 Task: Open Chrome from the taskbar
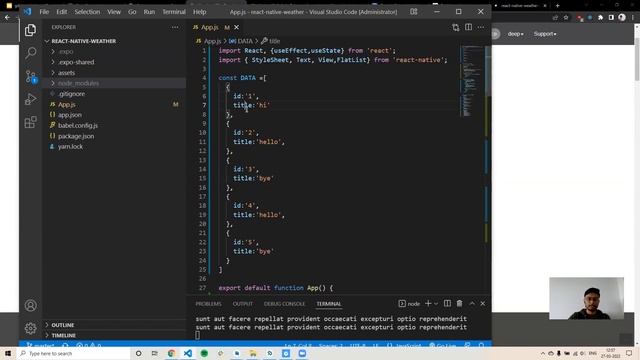pyautogui.click(x=171, y=353)
